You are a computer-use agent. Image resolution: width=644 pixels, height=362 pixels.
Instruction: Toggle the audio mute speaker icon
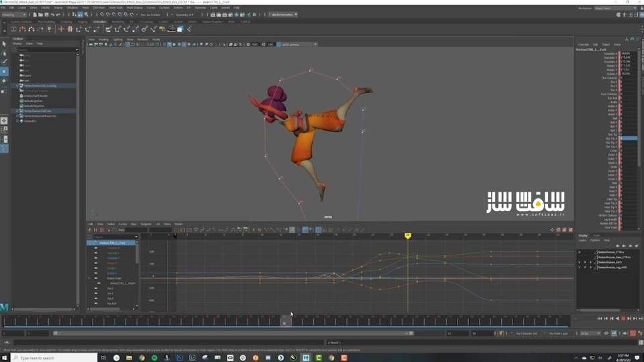coord(626,333)
